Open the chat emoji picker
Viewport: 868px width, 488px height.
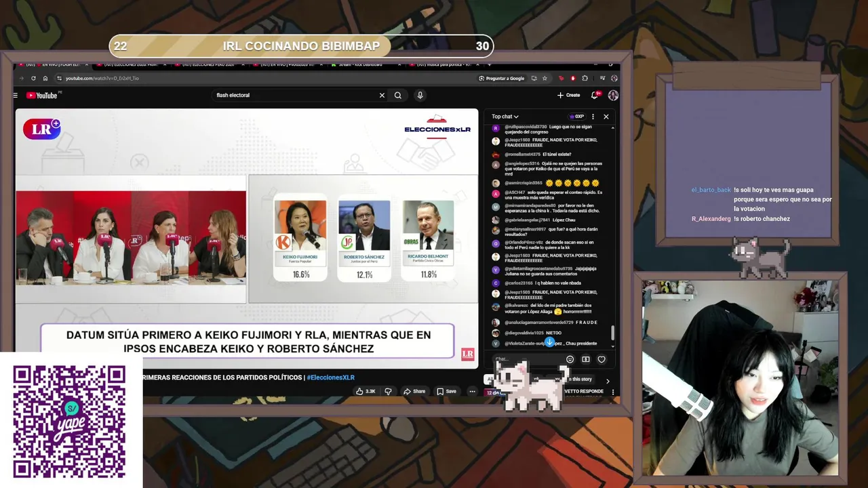(570, 359)
